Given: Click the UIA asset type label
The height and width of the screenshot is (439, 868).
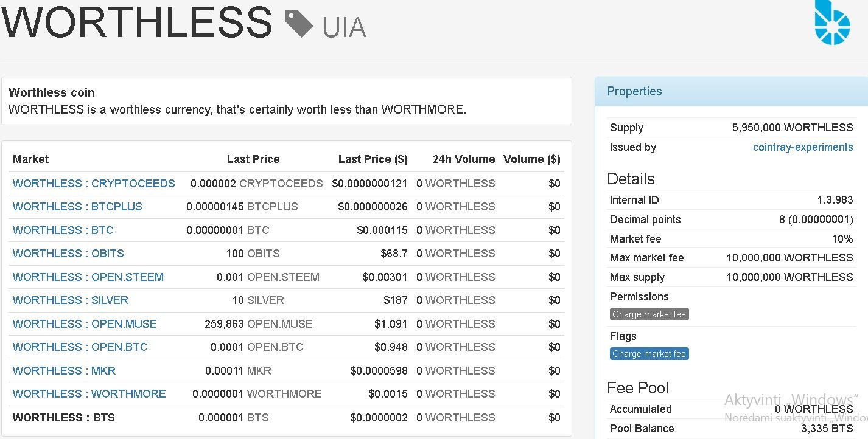Looking at the screenshot, I should [345, 27].
